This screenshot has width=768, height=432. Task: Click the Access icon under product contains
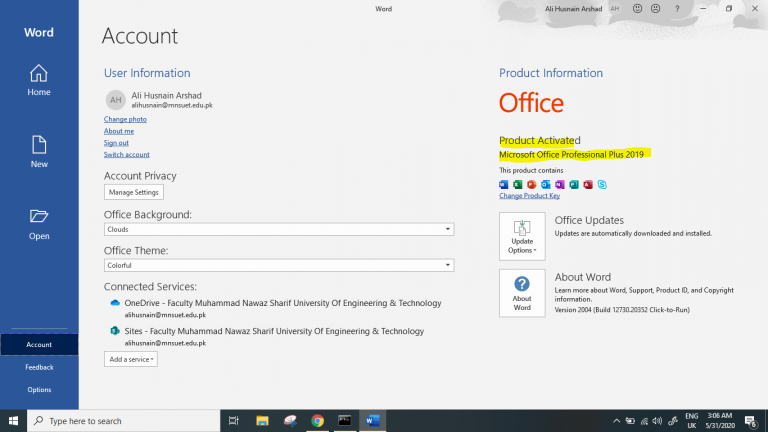coord(588,184)
